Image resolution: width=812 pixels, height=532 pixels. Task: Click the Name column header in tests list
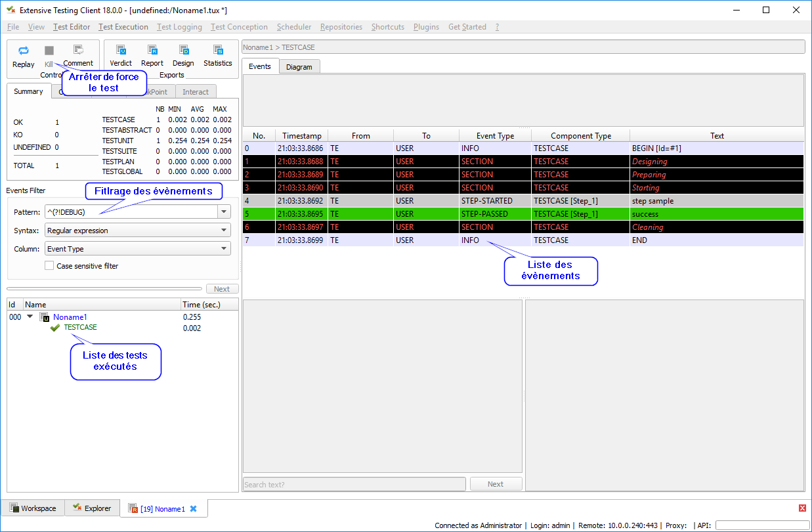102,305
